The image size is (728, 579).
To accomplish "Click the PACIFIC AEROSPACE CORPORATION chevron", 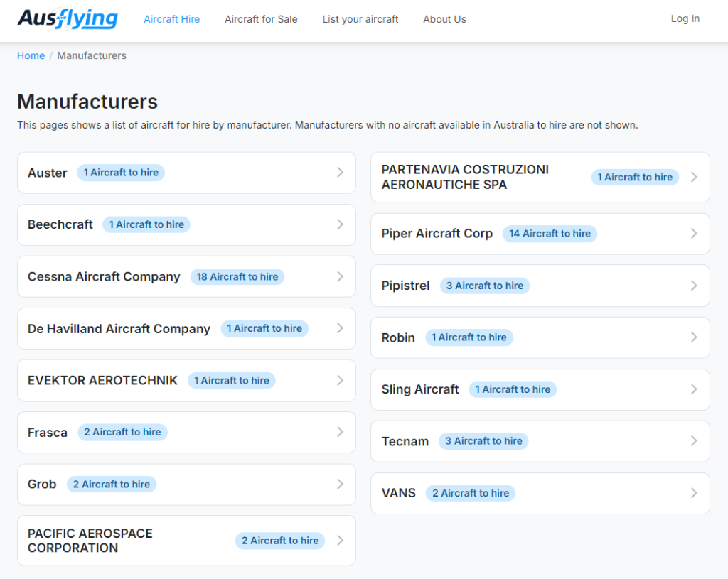I will 340,541.
